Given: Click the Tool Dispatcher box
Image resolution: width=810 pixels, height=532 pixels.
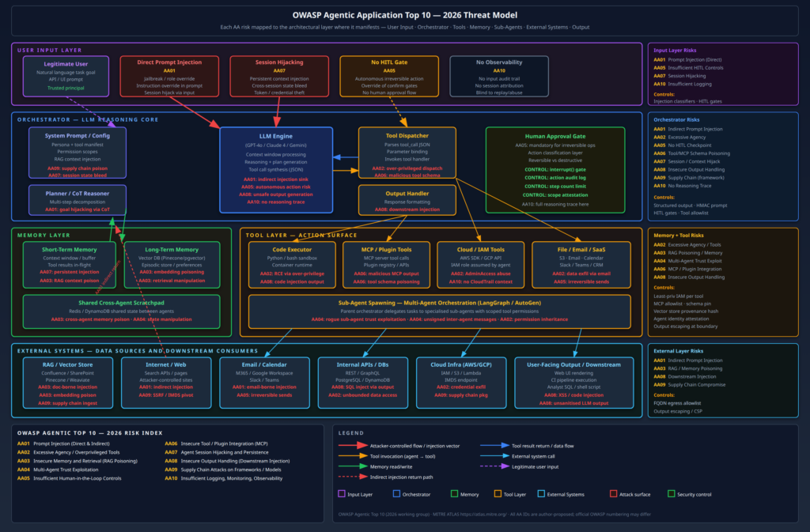Looking at the screenshot, I should click(x=407, y=153).
